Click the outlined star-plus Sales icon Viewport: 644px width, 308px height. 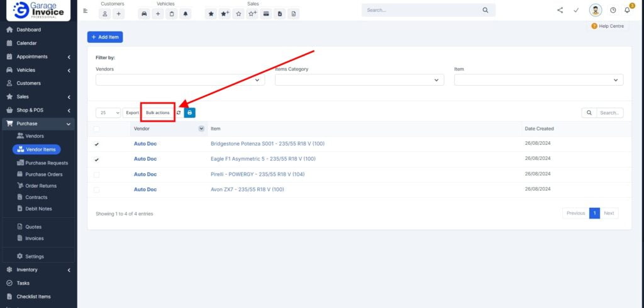point(252,14)
